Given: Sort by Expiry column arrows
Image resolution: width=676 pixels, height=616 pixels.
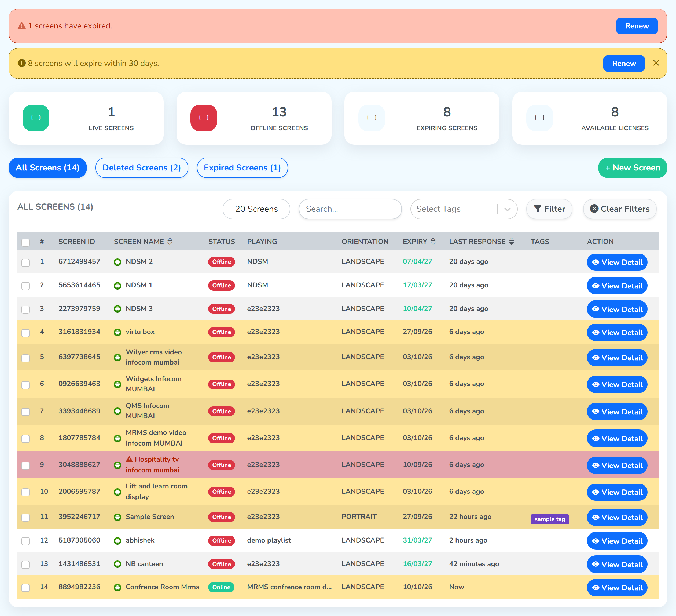Looking at the screenshot, I should coord(433,241).
